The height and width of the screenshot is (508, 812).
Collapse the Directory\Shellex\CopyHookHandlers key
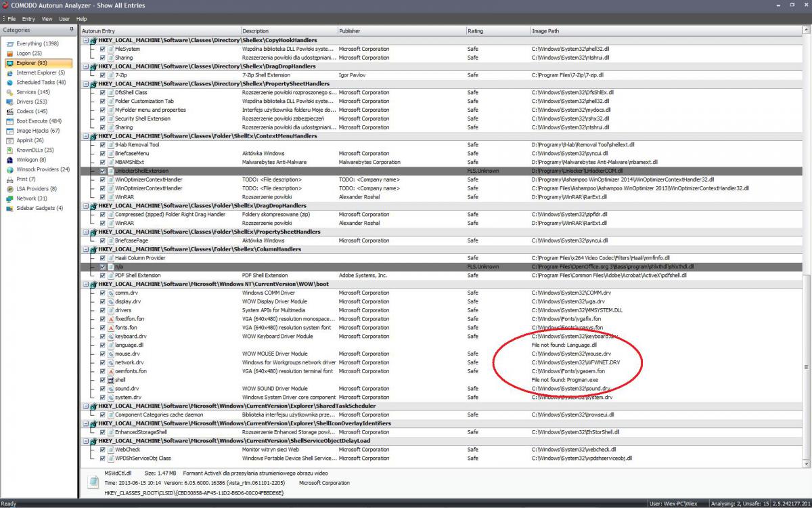85,41
